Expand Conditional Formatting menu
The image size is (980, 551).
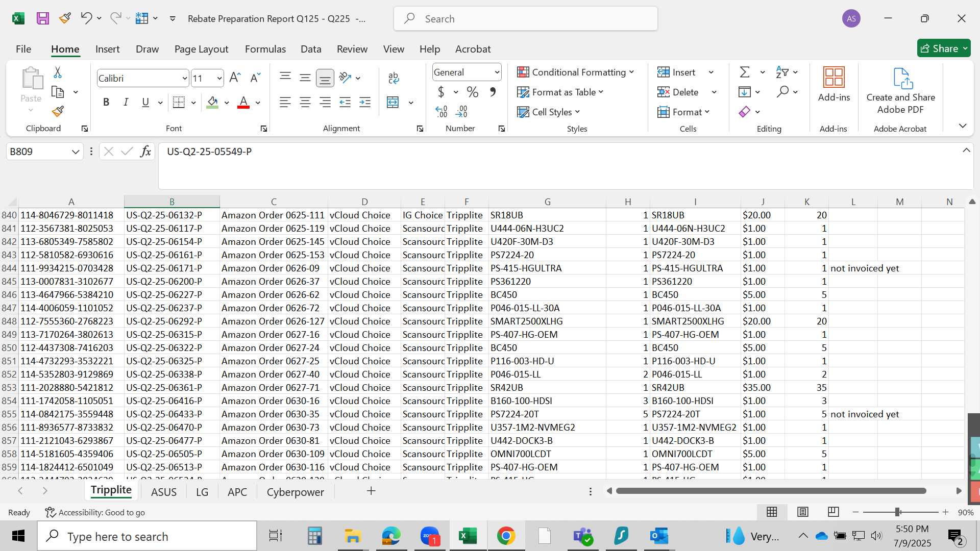[576, 72]
